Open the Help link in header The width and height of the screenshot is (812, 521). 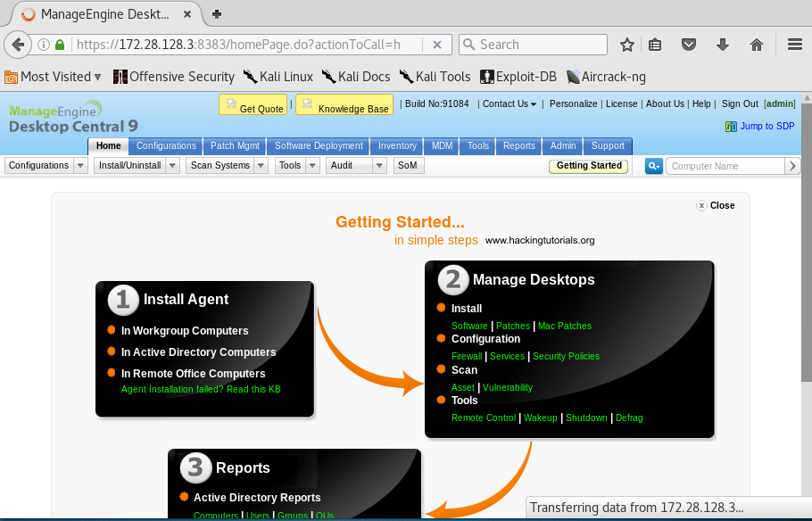click(x=701, y=103)
